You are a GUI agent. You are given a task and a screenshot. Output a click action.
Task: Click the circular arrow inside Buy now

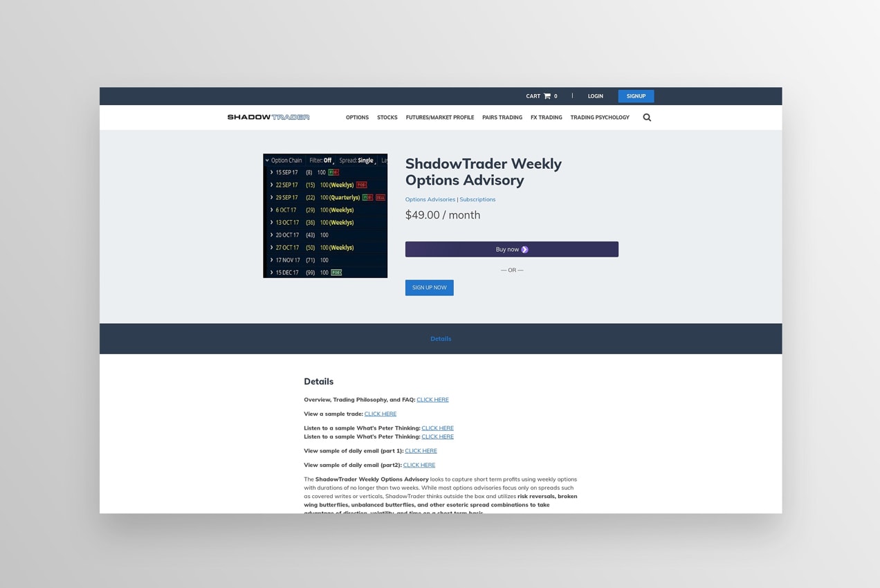(524, 249)
